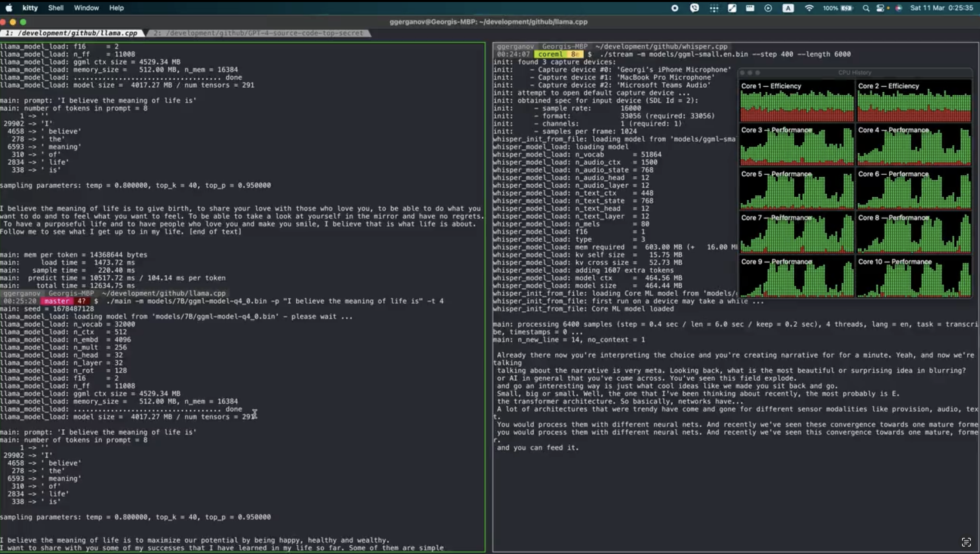Screen dimensions: 980x554
Task: Activate Siri from the menu bar
Action: pyautogui.click(x=899, y=8)
